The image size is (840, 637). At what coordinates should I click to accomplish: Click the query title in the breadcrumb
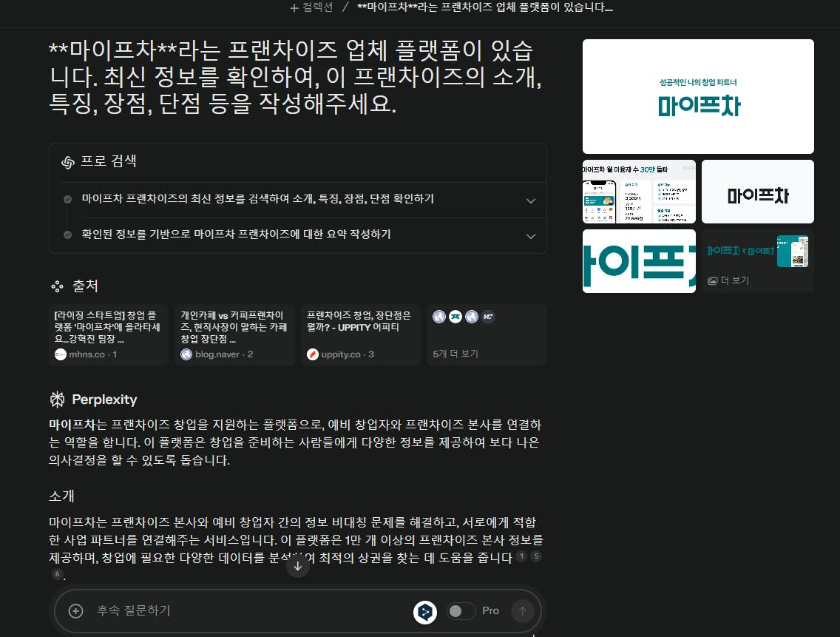[485, 7]
